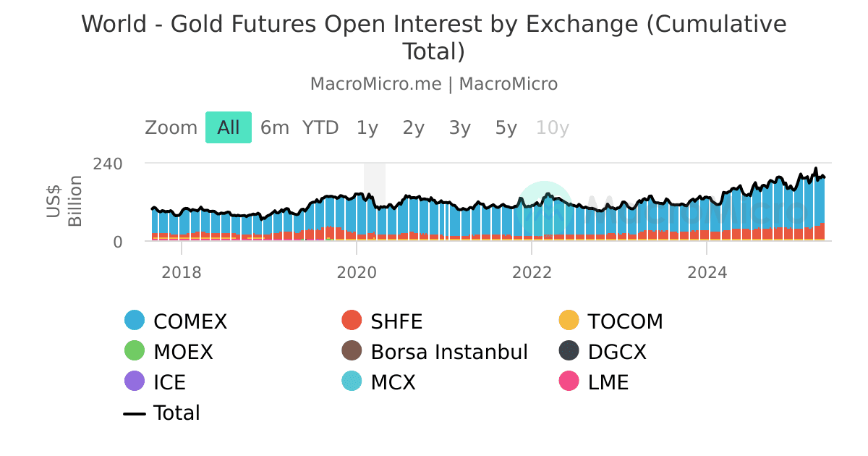
Task: Toggle the Total line series label
Action: pyautogui.click(x=176, y=413)
